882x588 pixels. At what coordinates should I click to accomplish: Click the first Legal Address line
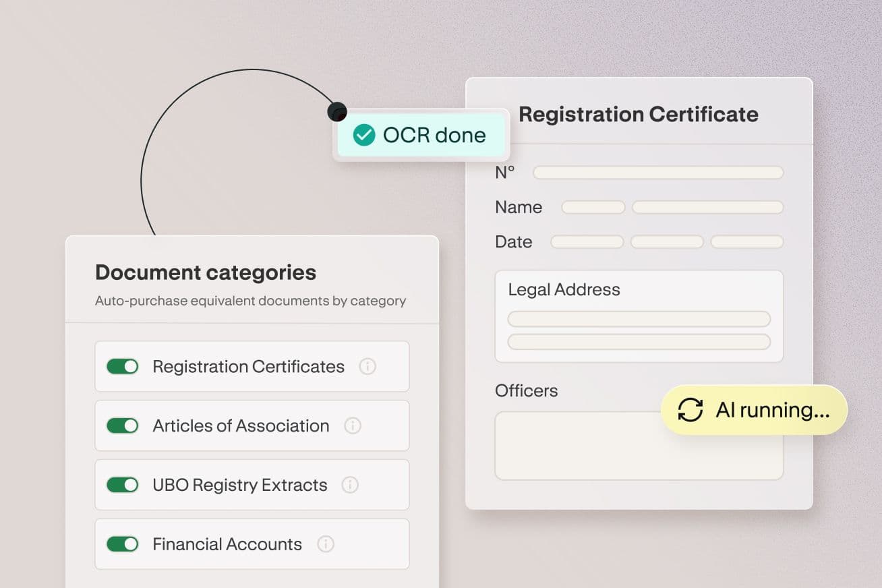pos(639,319)
